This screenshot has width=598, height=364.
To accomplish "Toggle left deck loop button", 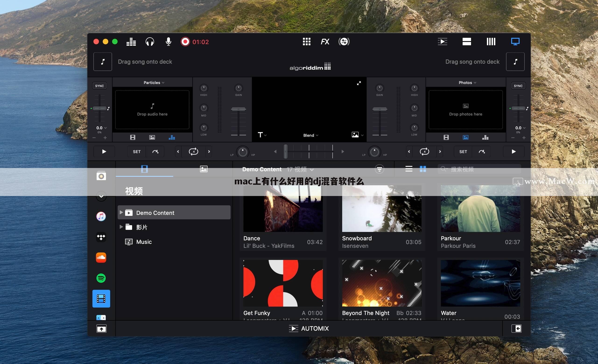I will pyautogui.click(x=193, y=152).
